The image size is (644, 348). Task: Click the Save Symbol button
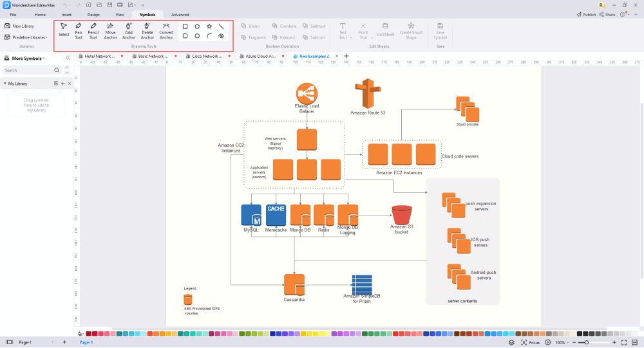pyautogui.click(x=440, y=31)
